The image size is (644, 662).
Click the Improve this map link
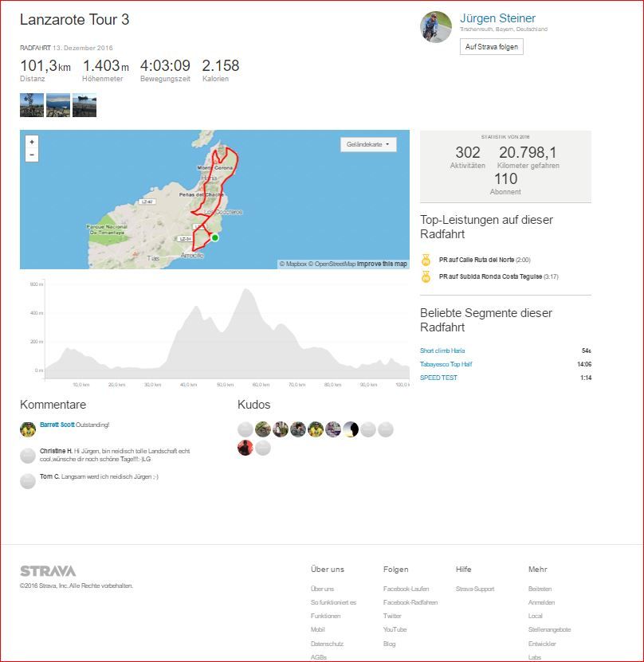pos(382,264)
